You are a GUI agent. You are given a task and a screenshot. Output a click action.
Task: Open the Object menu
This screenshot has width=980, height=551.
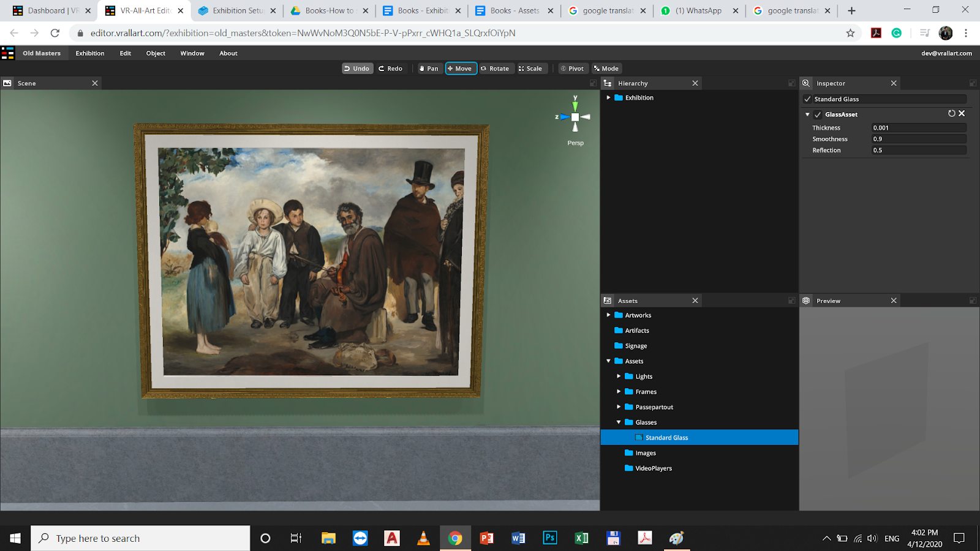(156, 53)
